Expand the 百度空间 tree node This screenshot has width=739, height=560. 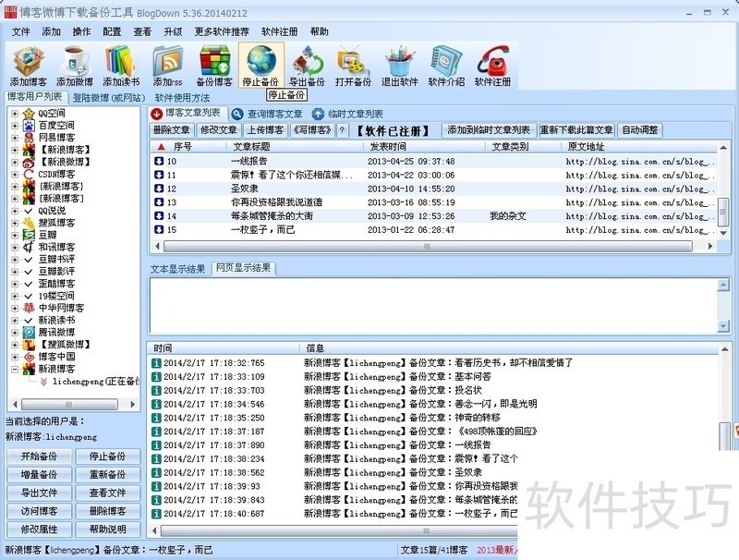coord(15,126)
